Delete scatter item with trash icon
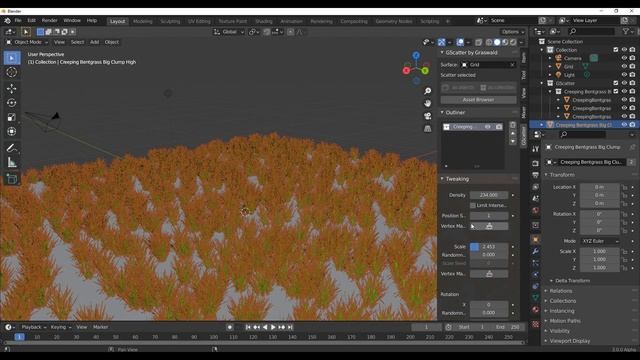This screenshot has width=640, height=360. pyautogui.click(x=513, y=125)
